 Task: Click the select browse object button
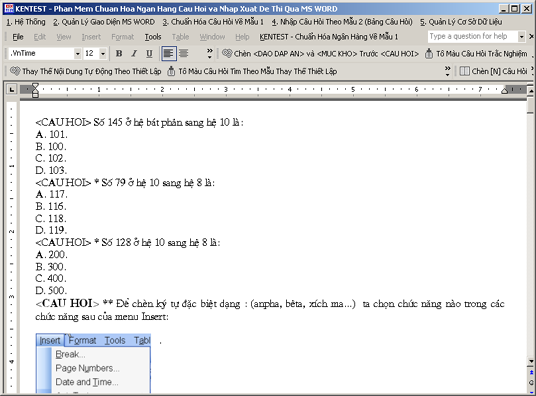pyautogui.click(x=531, y=382)
